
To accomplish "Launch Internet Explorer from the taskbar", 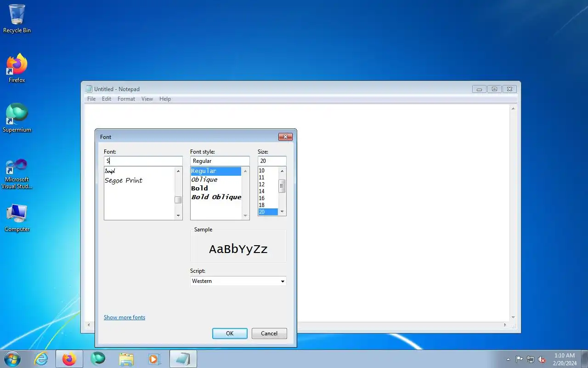I will (41, 359).
